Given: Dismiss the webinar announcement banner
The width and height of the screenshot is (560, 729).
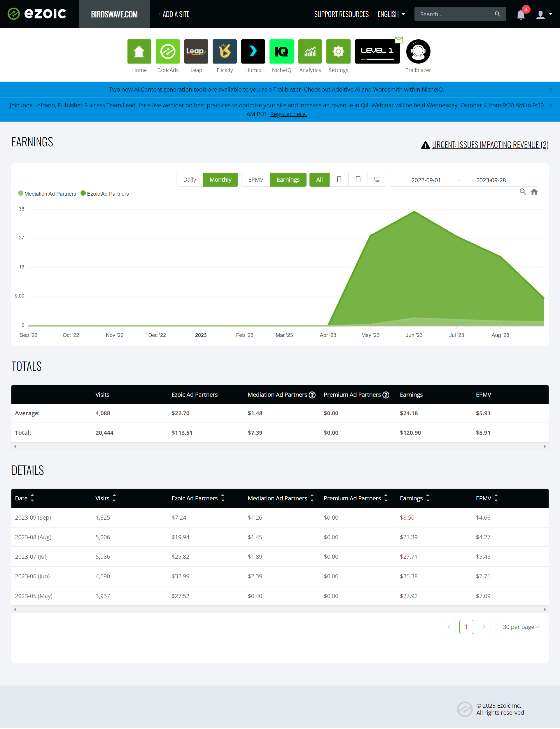Looking at the screenshot, I should click(550, 106).
